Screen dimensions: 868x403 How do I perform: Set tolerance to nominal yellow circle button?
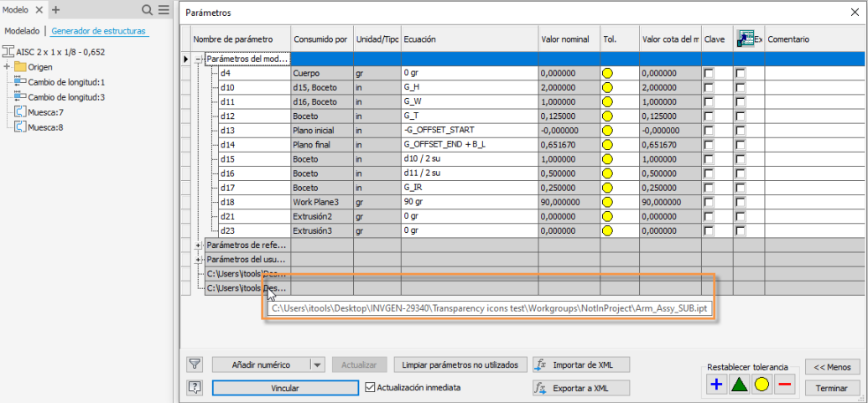coord(761,385)
